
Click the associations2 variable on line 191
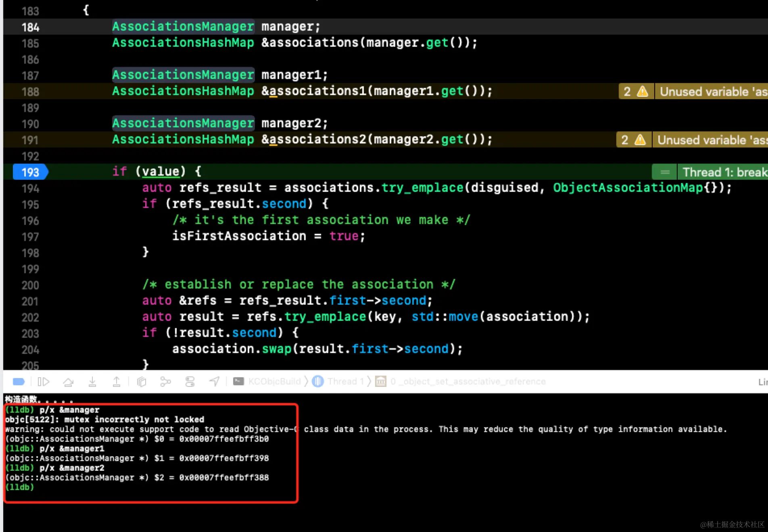(x=317, y=139)
